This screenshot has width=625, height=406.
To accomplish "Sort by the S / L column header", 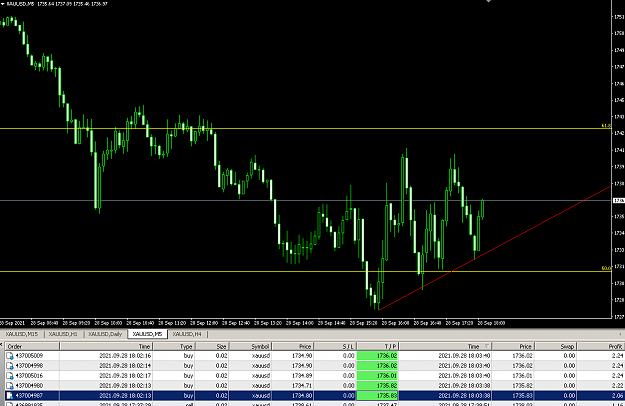I will pyautogui.click(x=335, y=346).
